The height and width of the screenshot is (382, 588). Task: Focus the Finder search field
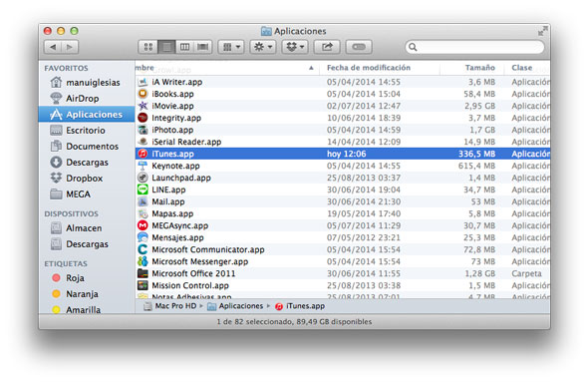coord(474,47)
